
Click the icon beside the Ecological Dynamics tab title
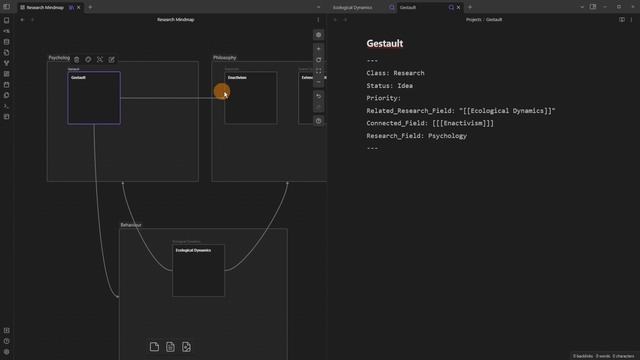click(x=392, y=7)
